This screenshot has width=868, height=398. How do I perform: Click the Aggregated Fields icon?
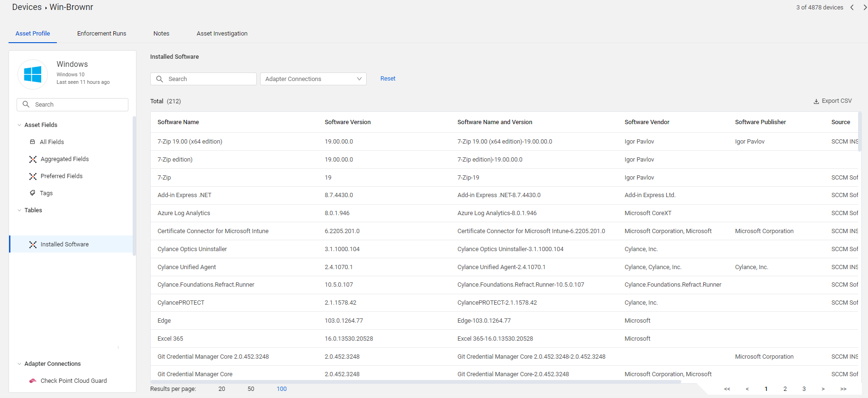click(x=33, y=159)
